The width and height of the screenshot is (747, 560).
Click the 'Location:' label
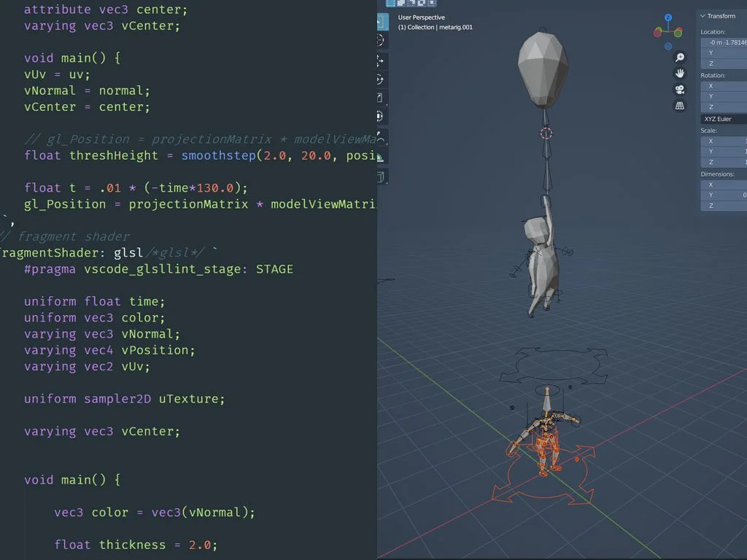(x=713, y=32)
